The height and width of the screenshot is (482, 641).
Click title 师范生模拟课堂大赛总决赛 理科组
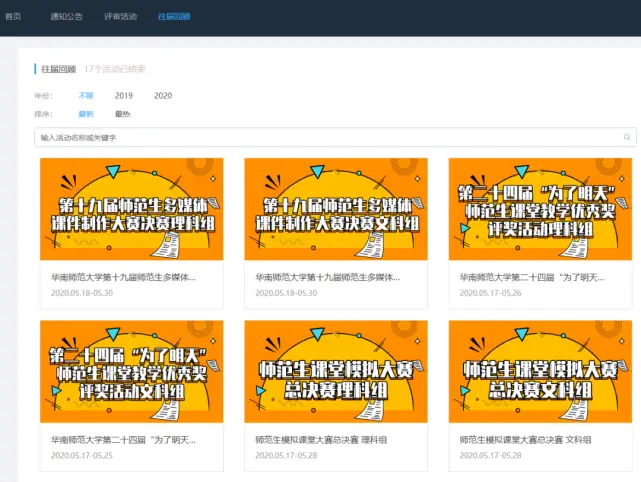tap(321, 440)
